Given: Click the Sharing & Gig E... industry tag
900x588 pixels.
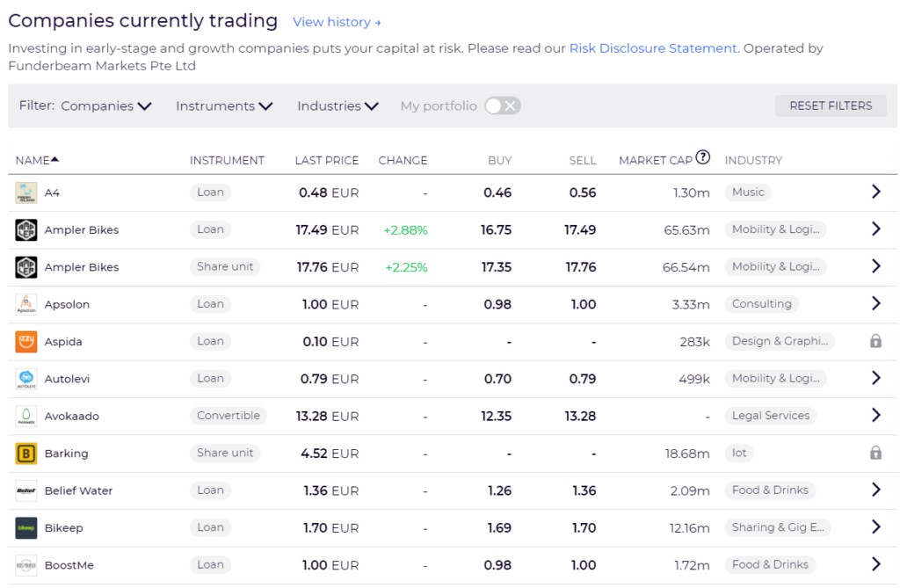Looking at the screenshot, I should pos(778,527).
